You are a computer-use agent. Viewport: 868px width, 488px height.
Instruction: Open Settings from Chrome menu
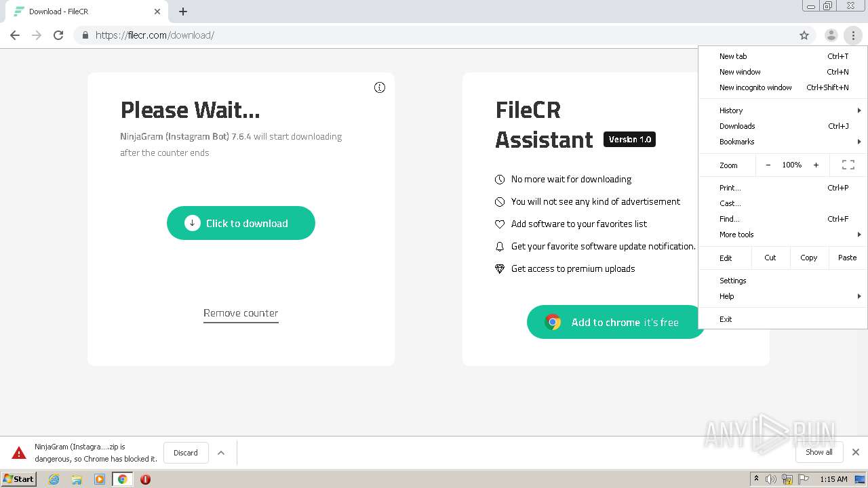733,281
